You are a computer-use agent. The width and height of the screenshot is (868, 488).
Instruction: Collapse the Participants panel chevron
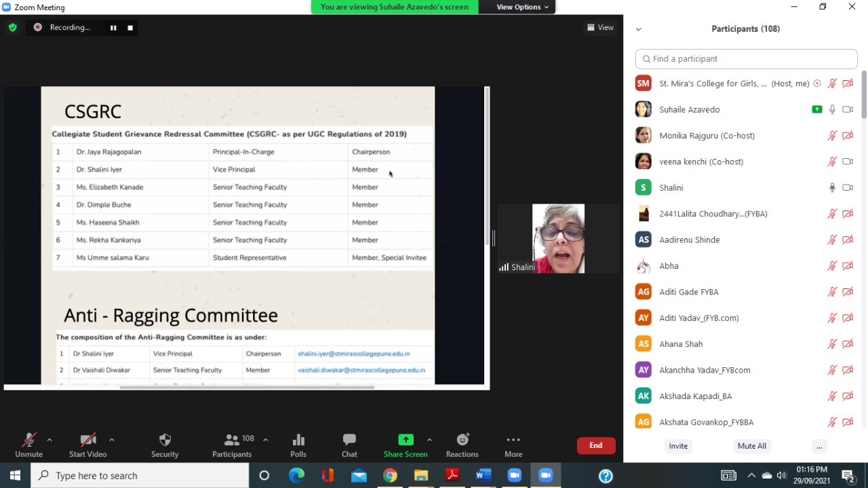pyautogui.click(x=638, y=29)
